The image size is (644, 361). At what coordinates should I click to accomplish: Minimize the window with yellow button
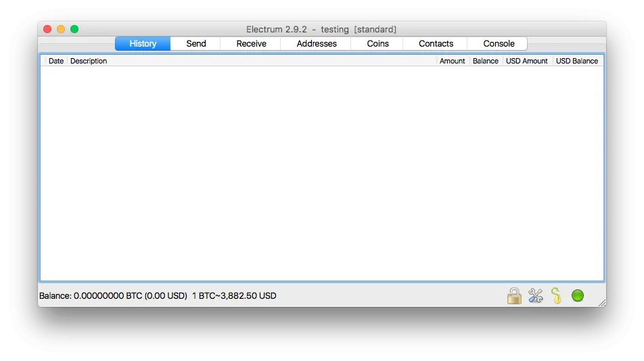click(x=61, y=29)
